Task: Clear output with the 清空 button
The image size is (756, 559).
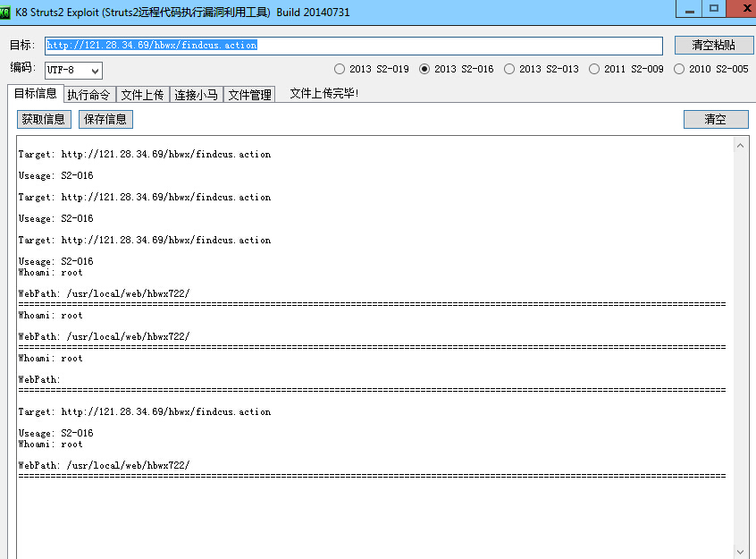Action: click(716, 119)
